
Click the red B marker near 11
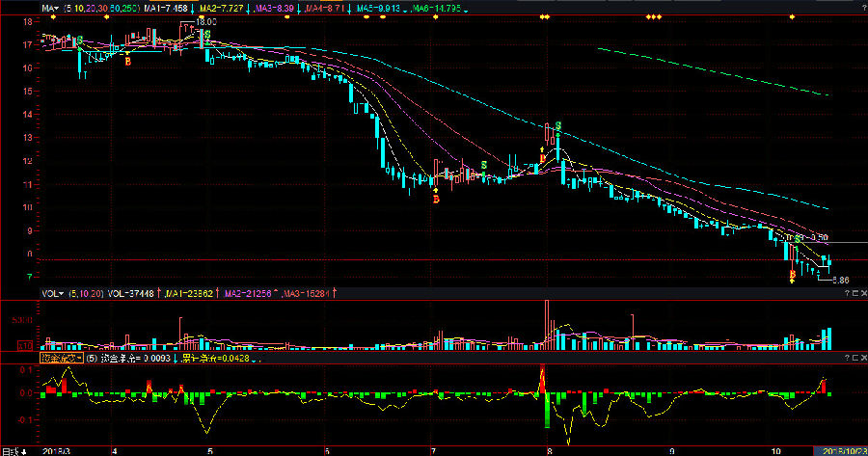tap(436, 199)
